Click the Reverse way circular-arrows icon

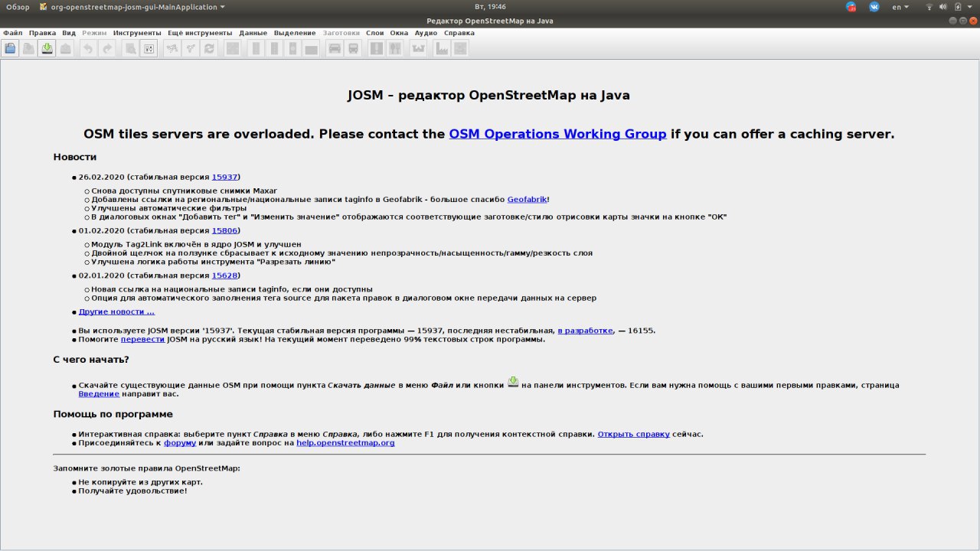[209, 49]
